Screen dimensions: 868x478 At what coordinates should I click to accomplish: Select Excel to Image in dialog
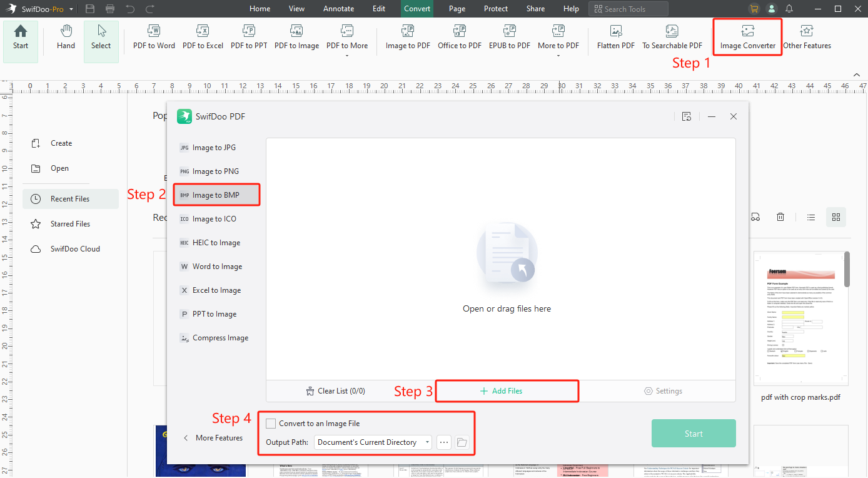tap(216, 290)
